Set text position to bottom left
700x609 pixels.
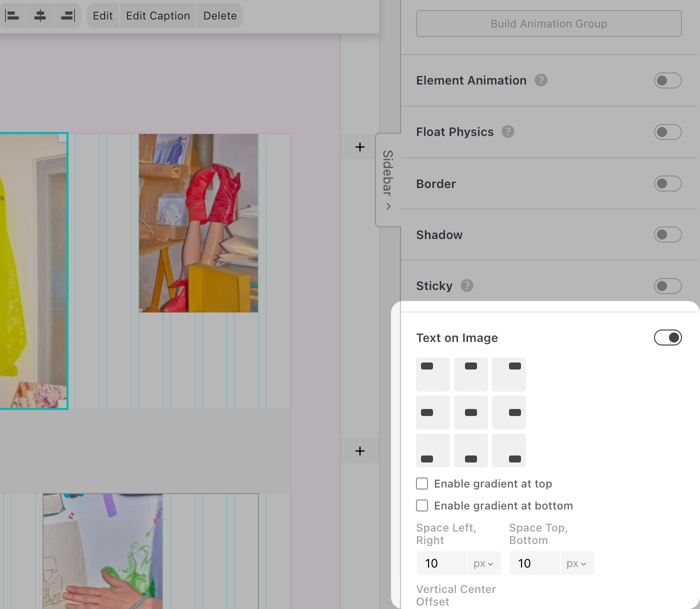[432, 450]
